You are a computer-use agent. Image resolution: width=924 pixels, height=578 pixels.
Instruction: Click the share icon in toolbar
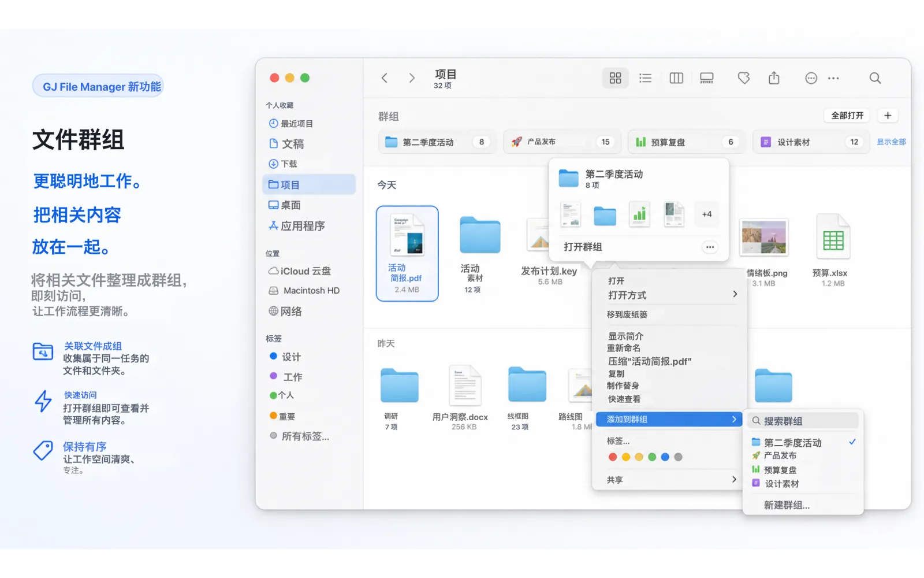pos(774,77)
